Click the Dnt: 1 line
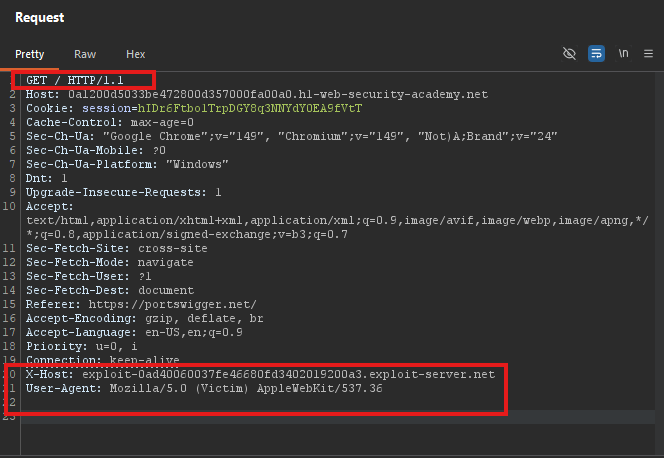Screen dimensions: 664x458 (46, 178)
